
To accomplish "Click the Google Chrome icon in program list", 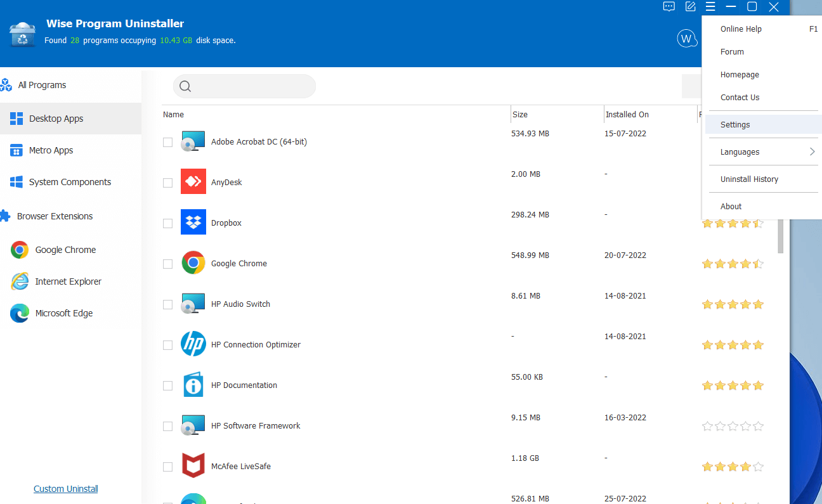I will tap(193, 263).
